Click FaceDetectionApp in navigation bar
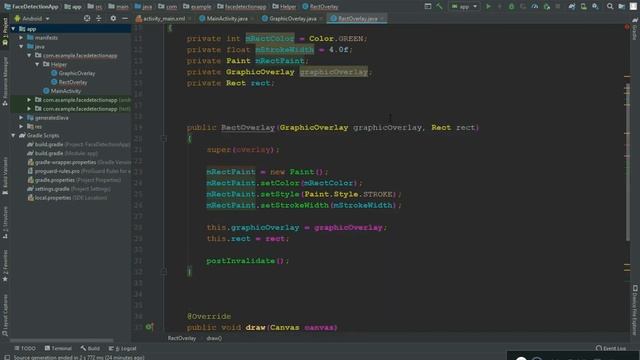The width and height of the screenshot is (640, 360). pyautogui.click(x=31, y=7)
